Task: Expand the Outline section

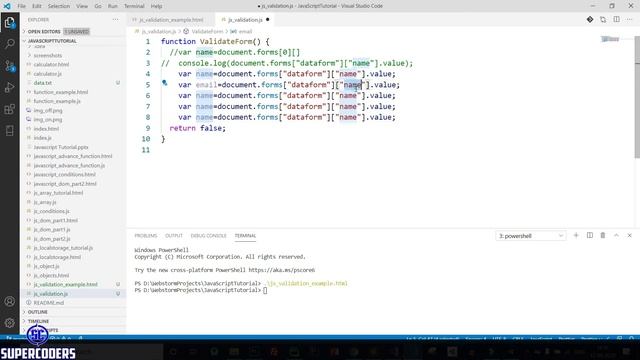Action: (x=38, y=312)
